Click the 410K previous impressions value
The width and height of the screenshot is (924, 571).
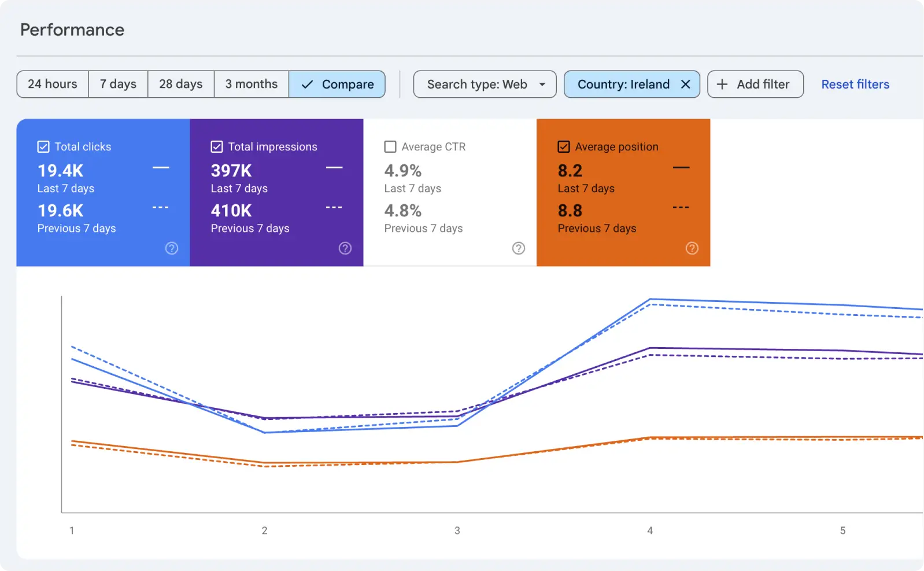231,211
